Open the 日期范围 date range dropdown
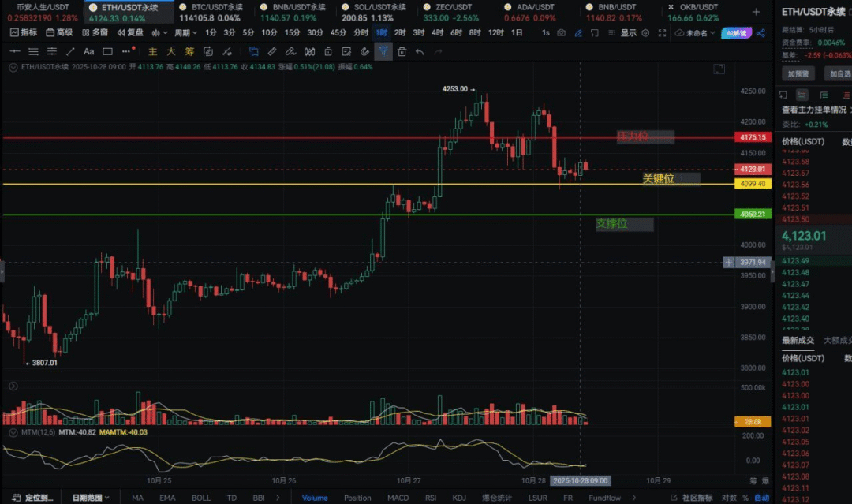 tap(91, 498)
